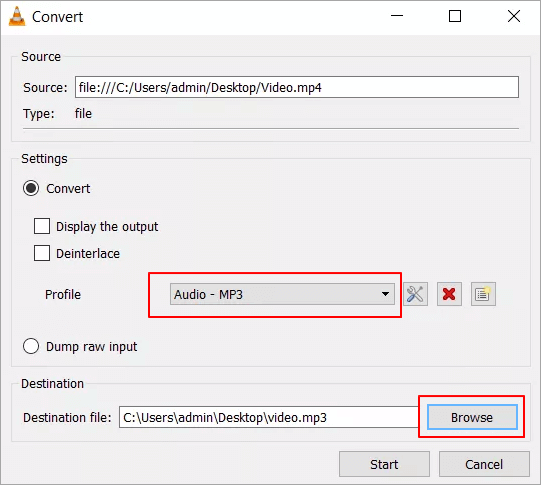Focus the Destination file text field
The height and width of the screenshot is (485, 541).
[269, 417]
